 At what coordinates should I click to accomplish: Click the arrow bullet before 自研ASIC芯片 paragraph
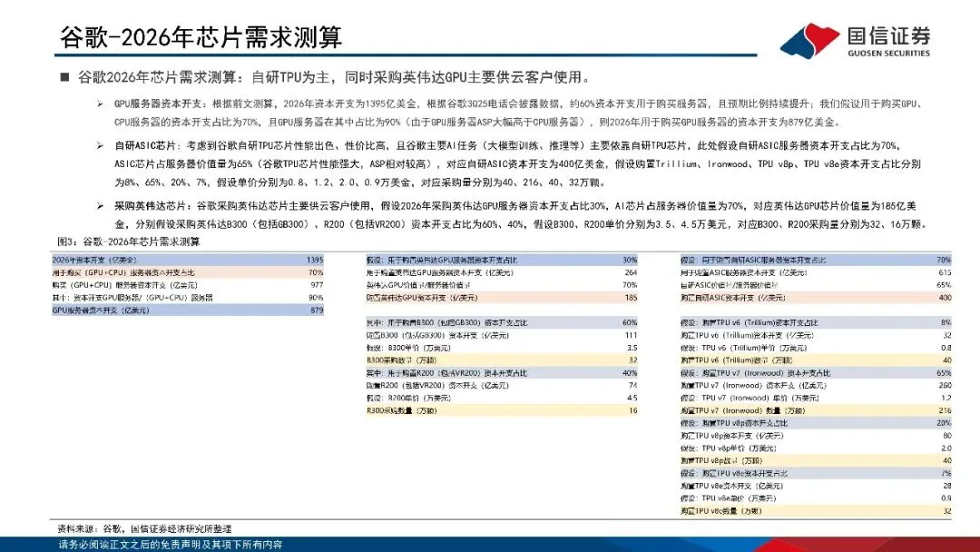(x=100, y=145)
